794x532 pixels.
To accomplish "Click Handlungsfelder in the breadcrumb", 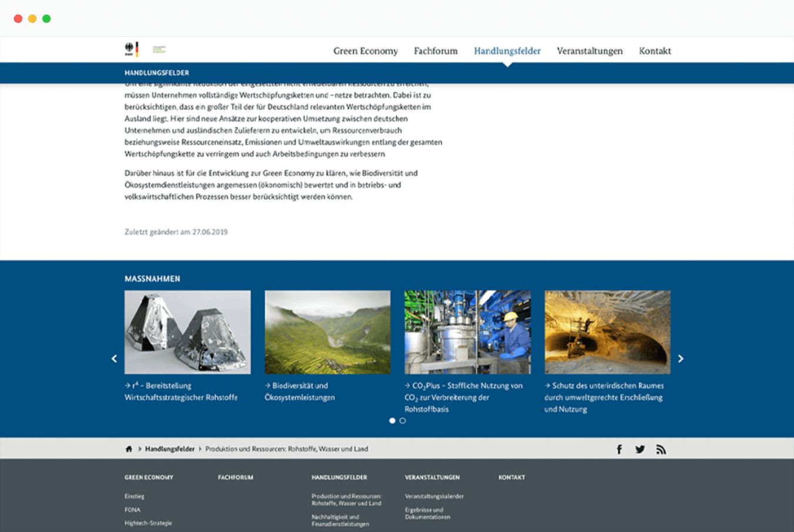I will (169, 449).
